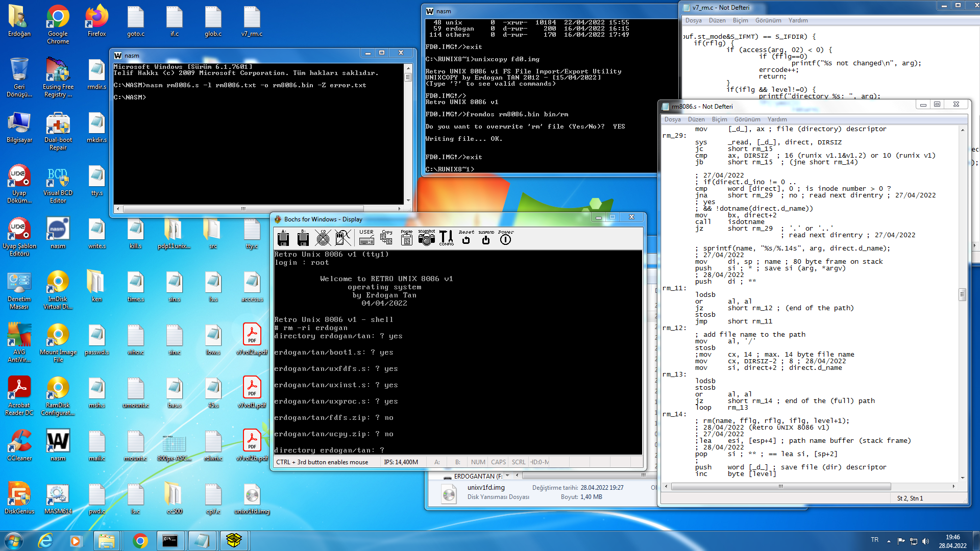
Task: Click the Bochs snapshot camera icon
Action: (x=426, y=238)
